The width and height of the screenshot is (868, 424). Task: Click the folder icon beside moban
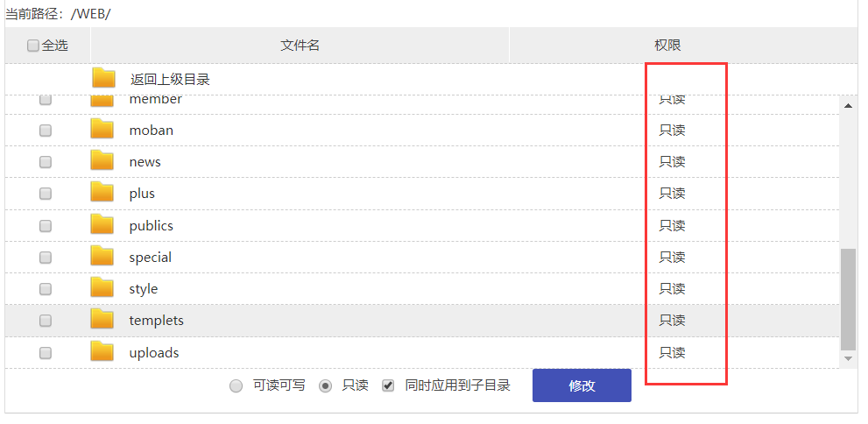pyautogui.click(x=102, y=130)
